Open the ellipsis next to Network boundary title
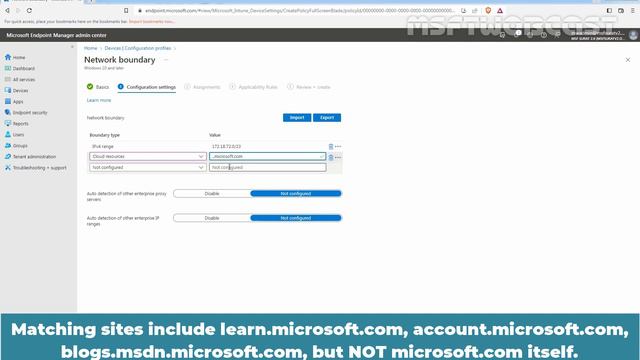The height and width of the screenshot is (360, 640). coord(166,60)
